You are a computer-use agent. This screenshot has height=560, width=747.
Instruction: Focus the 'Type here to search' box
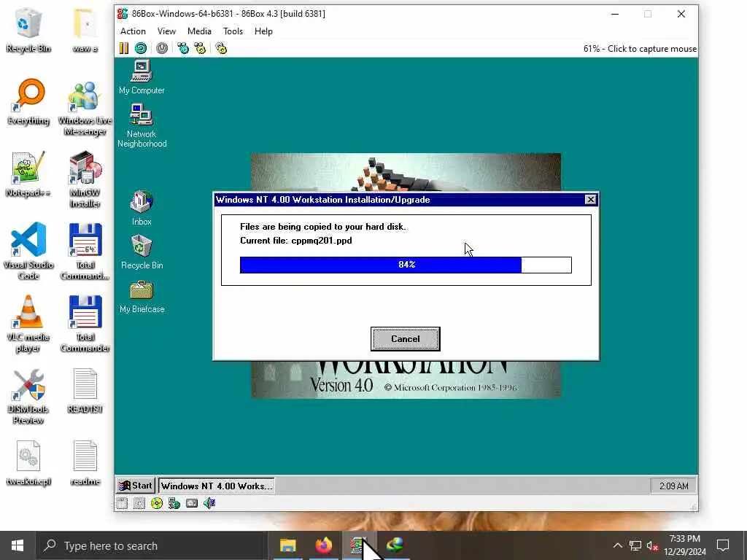150,545
